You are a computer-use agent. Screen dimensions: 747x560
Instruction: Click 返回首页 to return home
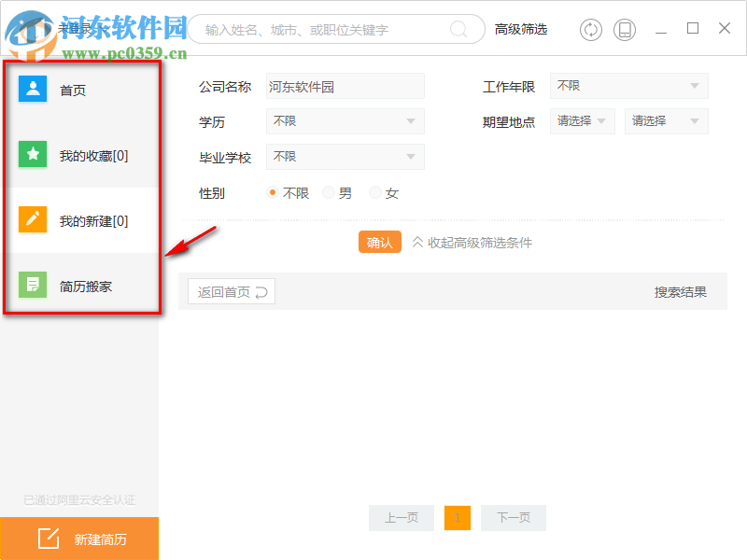coord(231,291)
